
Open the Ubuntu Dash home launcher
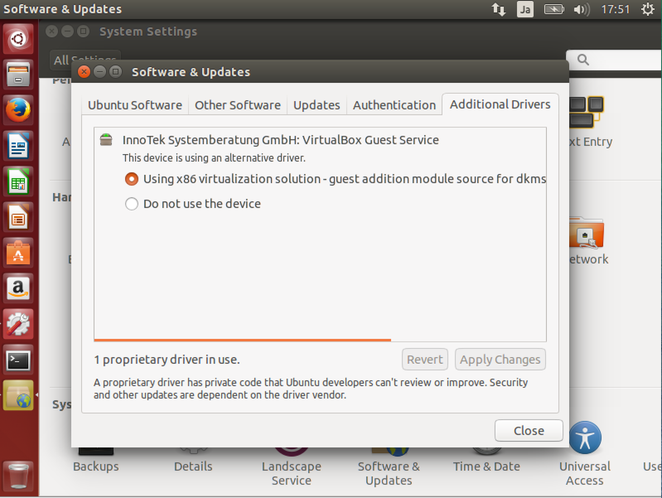[18, 39]
